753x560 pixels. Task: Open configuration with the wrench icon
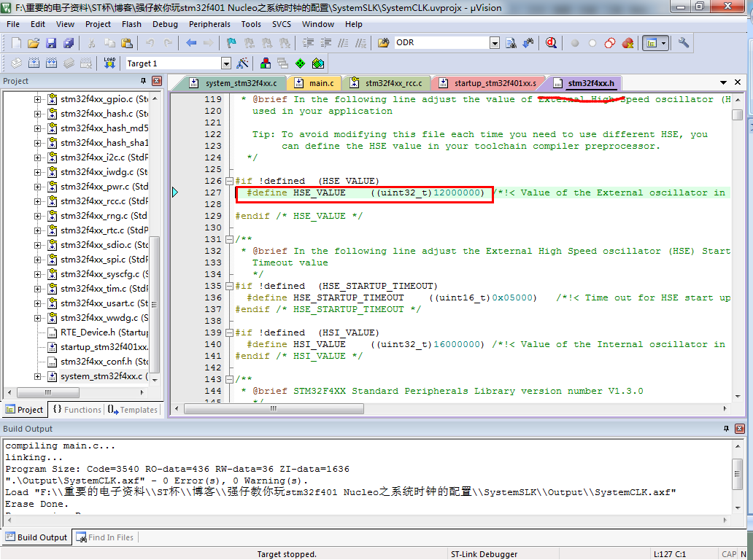[684, 43]
